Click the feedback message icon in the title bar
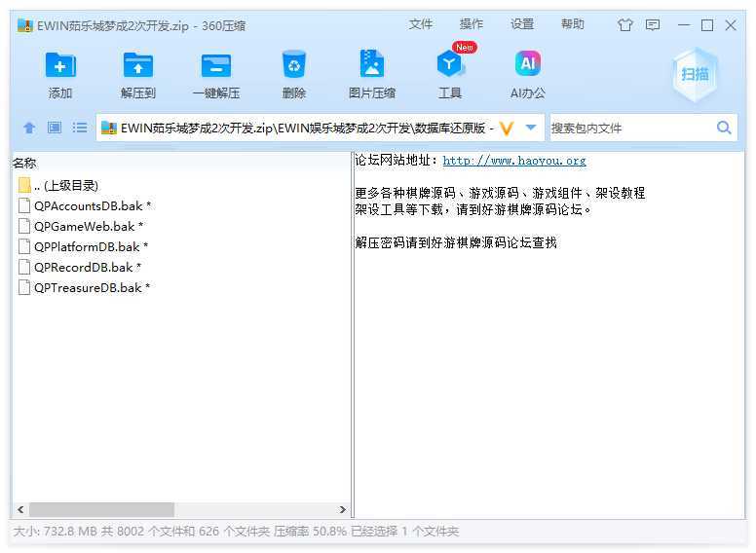 (653, 24)
